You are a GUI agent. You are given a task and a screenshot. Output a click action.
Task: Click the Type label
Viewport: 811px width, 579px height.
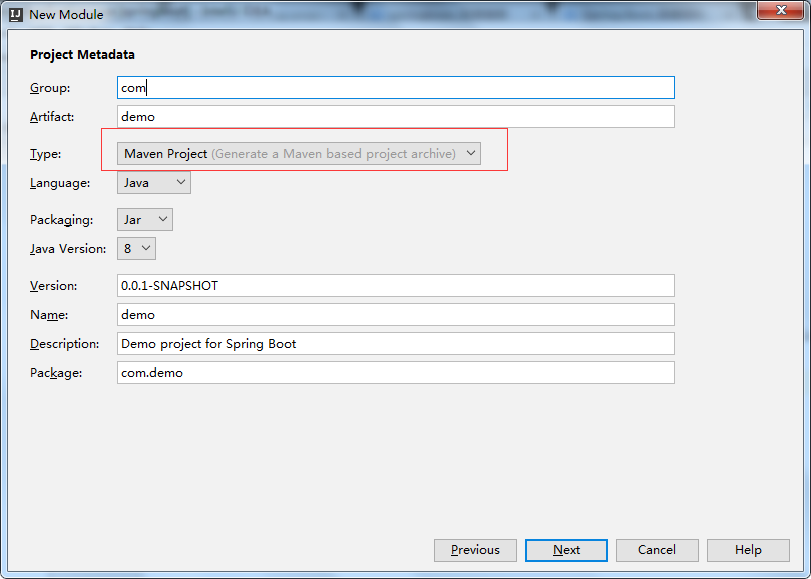[46, 154]
